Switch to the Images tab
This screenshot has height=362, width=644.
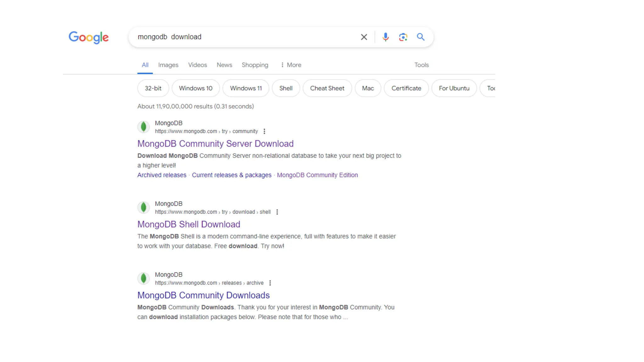(168, 65)
